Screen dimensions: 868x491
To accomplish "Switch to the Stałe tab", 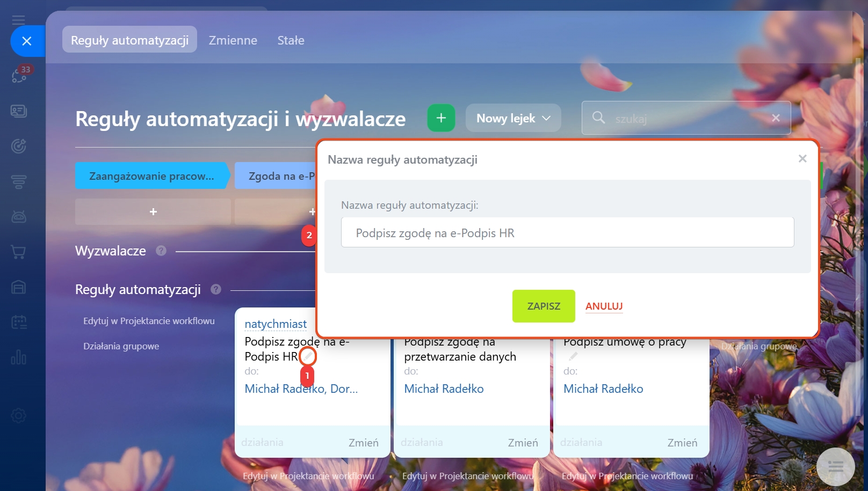I will [291, 40].
